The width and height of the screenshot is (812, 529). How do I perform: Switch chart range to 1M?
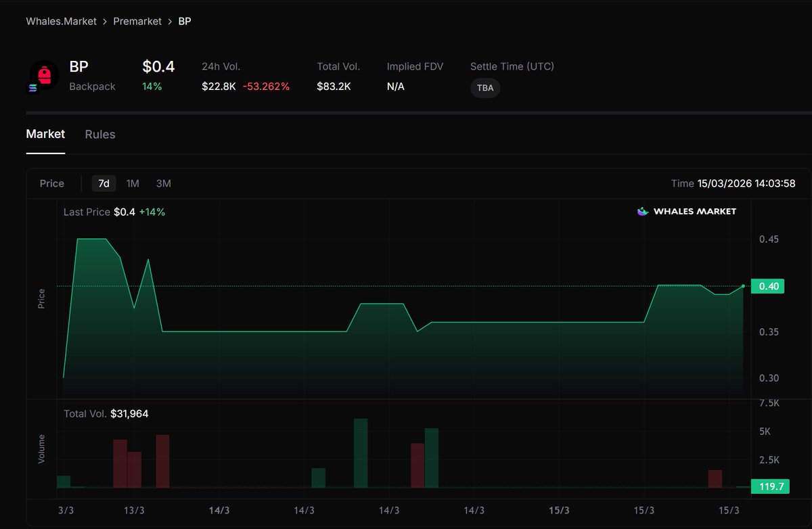[x=133, y=183]
